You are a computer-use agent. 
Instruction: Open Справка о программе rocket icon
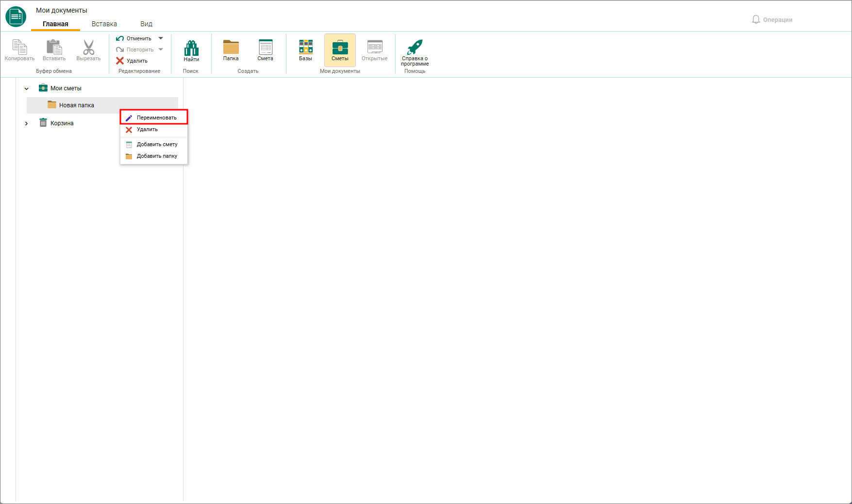coord(415,47)
